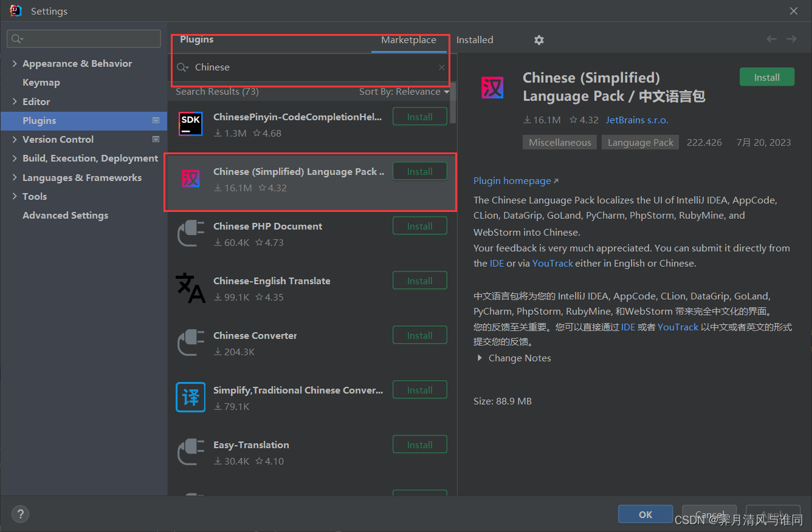Click the Chinese Converter plug icon
This screenshot has width=812, height=532.
(x=191, y=343)
